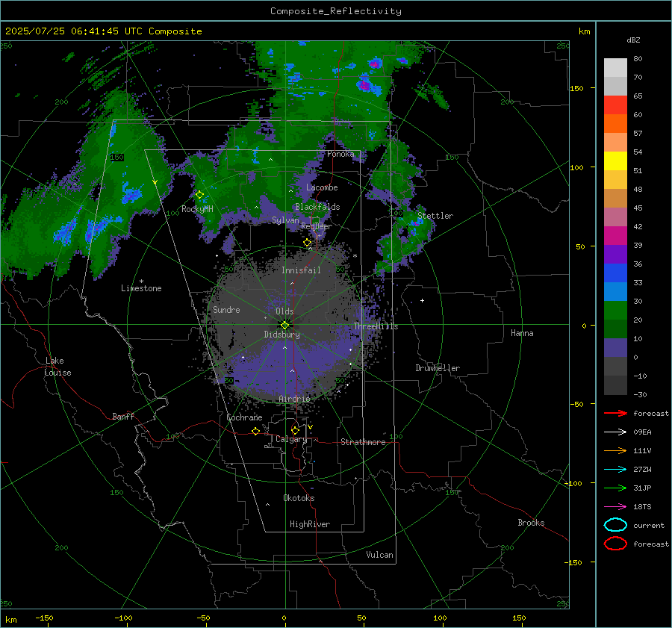Screen dimensions: 672x628
Task: Click the Composite_Reflectivity title
Action: click(x=336, y=11)
